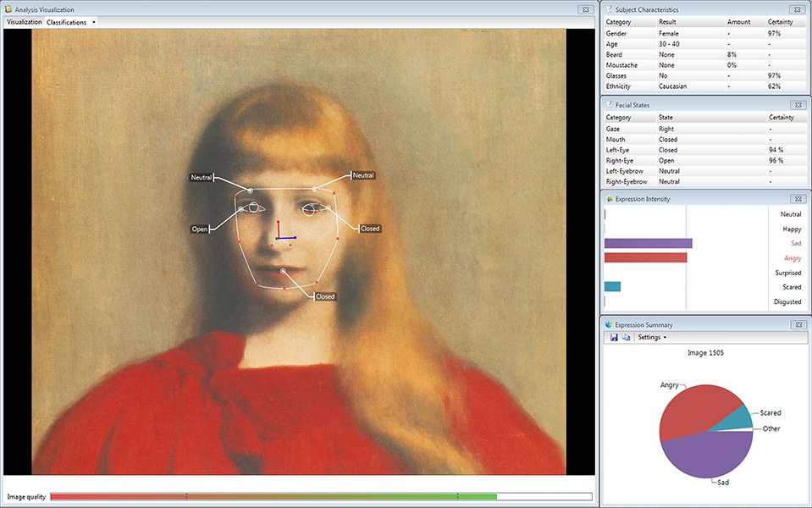The height and width of the screenshot is (508, 812).
Task: Select the Left-Eye row label
Action: click(618, 150)
